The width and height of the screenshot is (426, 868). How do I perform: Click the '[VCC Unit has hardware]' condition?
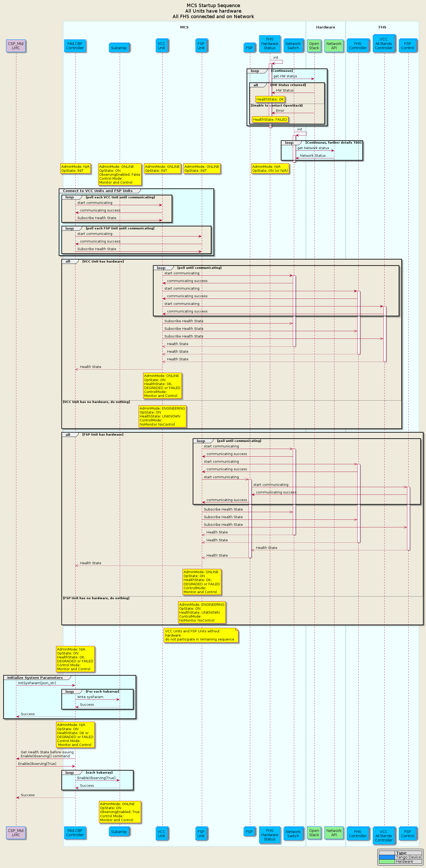pyautogui.click(x=103, y=261)
